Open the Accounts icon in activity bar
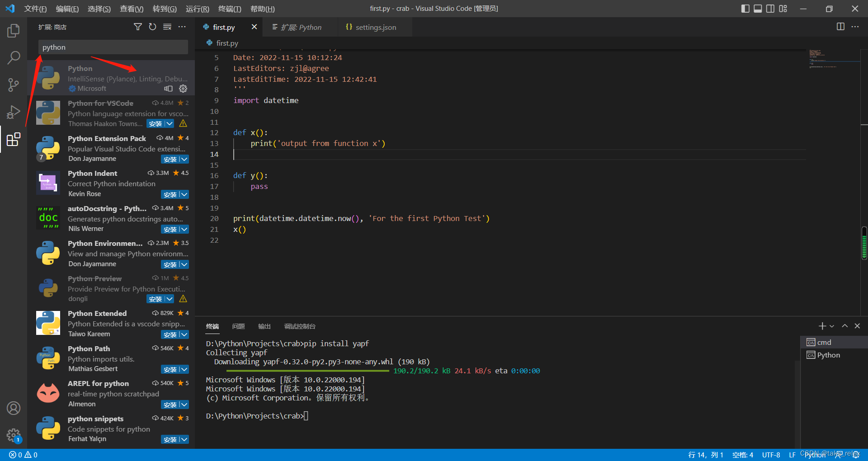Screen dimensions: 868x461 pos(14,408)
